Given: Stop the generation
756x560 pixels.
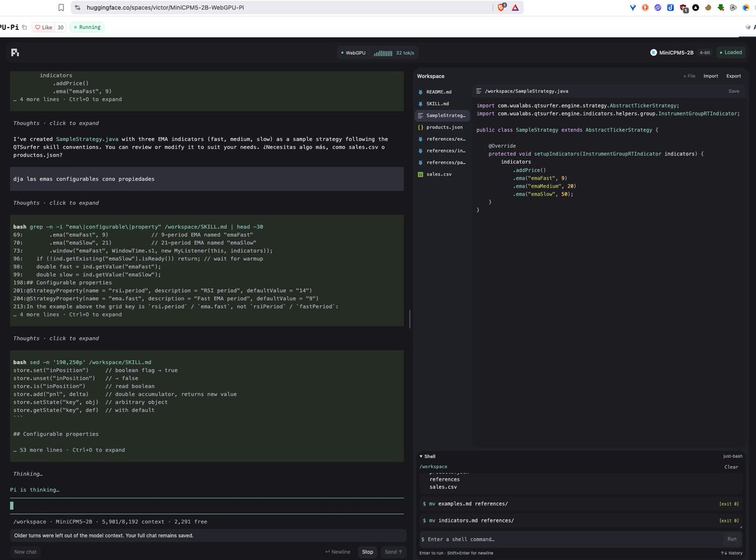Looking at the screenshot, I should point(367,552).
